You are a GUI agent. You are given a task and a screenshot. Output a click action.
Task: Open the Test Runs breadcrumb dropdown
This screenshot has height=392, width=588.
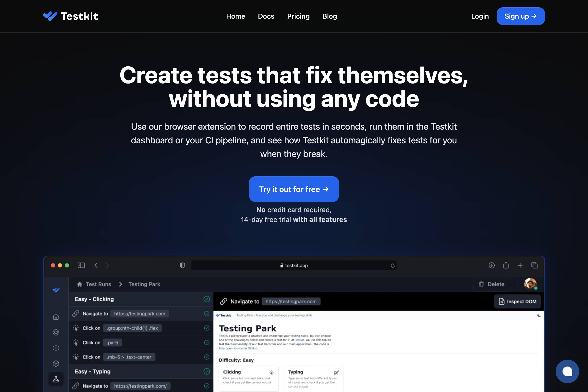click(x=98, y=284)
